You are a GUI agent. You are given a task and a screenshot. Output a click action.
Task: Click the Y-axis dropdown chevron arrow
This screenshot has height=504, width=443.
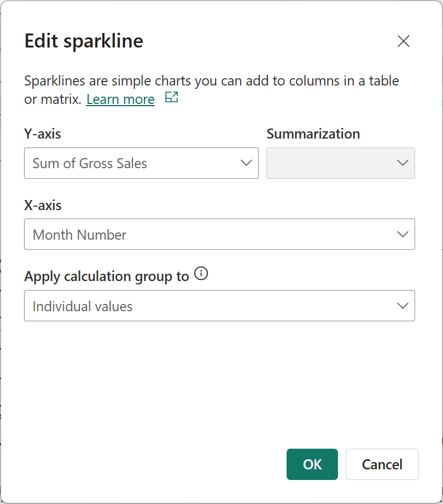pos(246,163)
